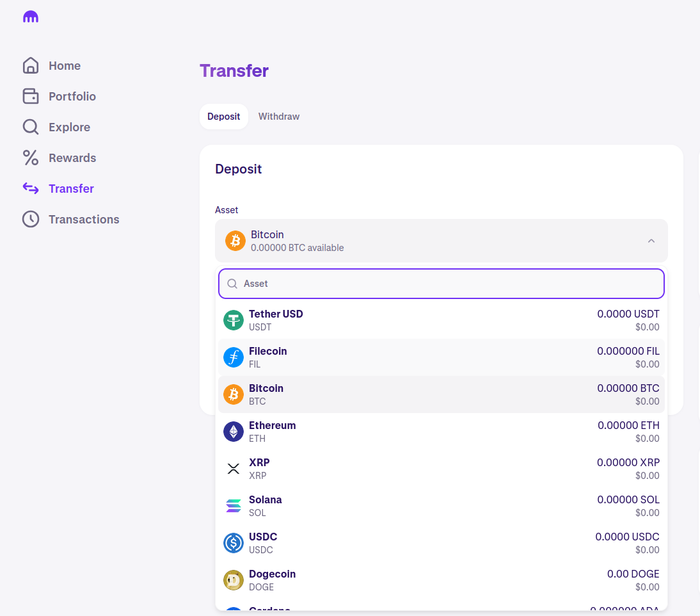Click the Explore magnifier icon
The image size is (700, 616).
coord(31,127)
